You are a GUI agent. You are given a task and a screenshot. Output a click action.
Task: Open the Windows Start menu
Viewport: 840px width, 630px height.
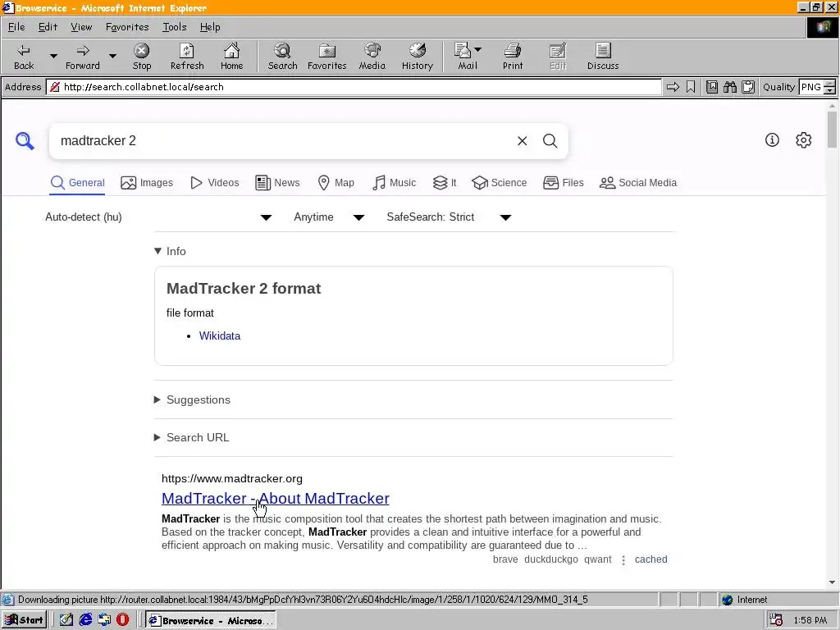[x=24, y=620]
